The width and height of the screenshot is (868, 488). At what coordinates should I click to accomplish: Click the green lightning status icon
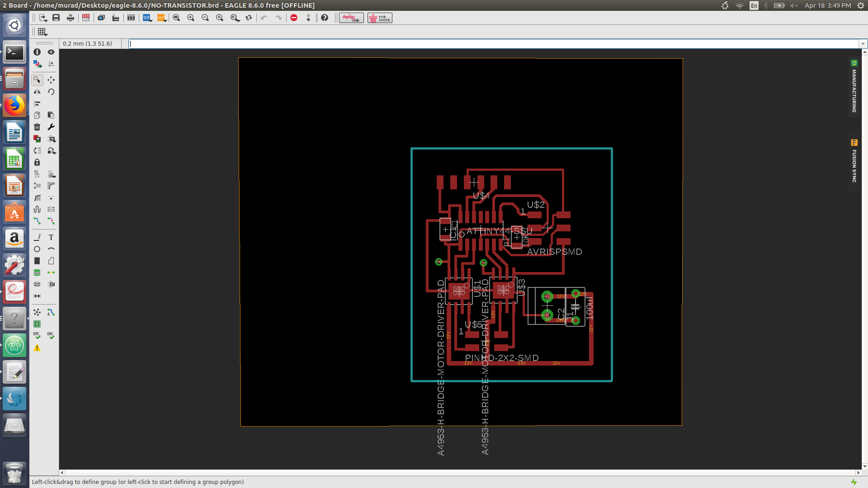pyautogui.click(x=854, y=482)
